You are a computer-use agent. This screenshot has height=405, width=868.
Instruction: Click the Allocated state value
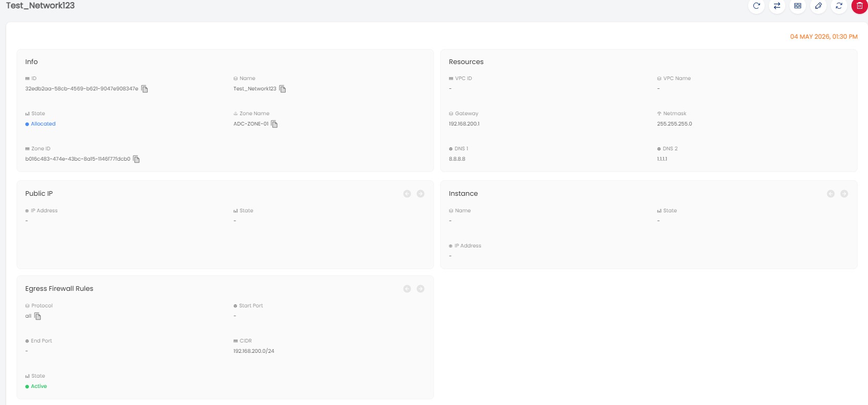click(43, 124)
